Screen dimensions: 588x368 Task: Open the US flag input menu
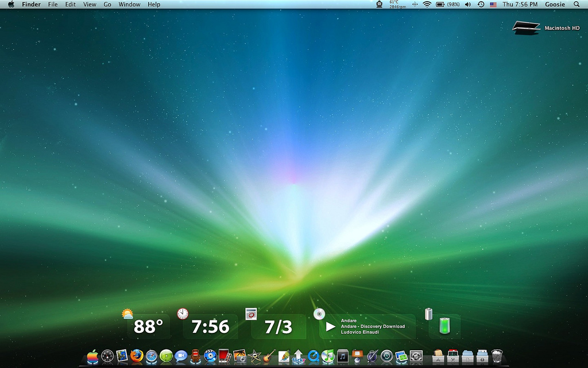493,5
